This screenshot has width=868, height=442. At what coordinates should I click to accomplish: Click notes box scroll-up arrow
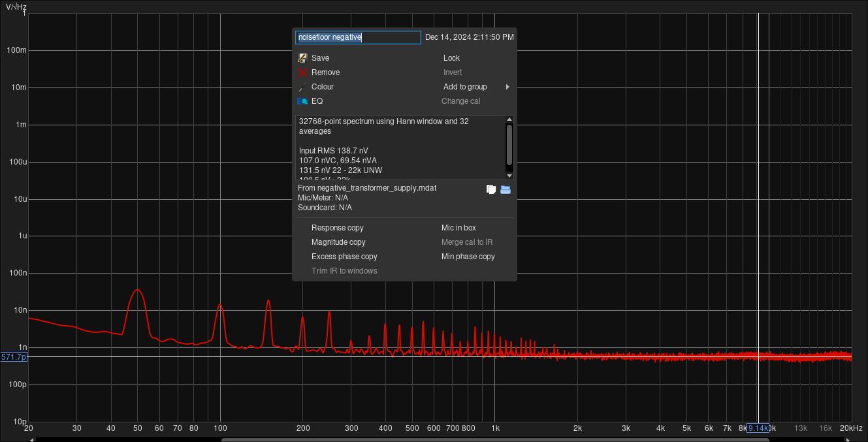click(509, 119)
